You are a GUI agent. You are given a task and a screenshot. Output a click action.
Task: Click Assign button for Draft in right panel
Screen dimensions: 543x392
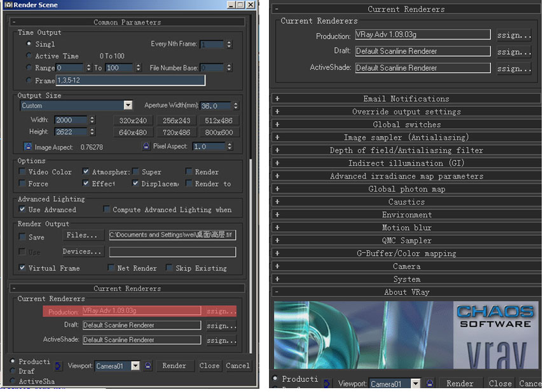point(514,51)
